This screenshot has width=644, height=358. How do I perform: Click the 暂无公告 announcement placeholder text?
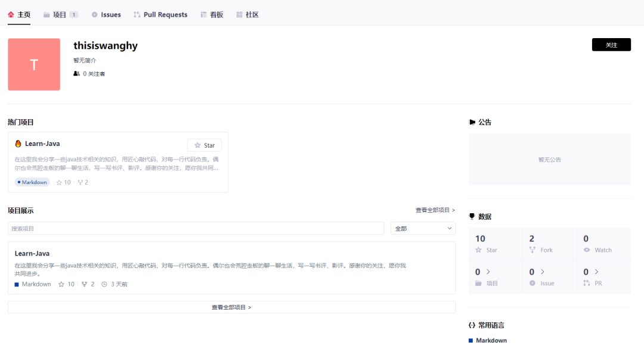[550, 160]
